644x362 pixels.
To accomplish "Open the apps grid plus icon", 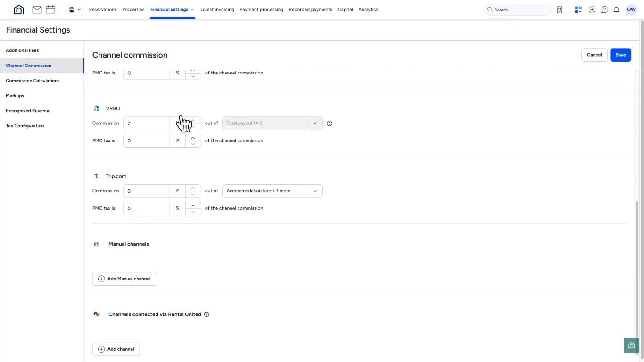I will point(578,9).
